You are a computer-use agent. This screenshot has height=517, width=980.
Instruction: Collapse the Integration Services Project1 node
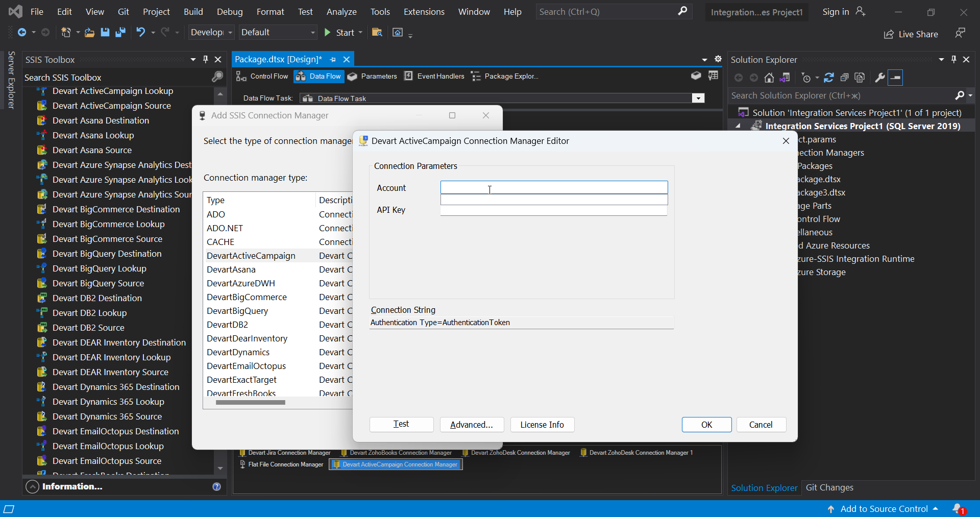pos(739,126)
